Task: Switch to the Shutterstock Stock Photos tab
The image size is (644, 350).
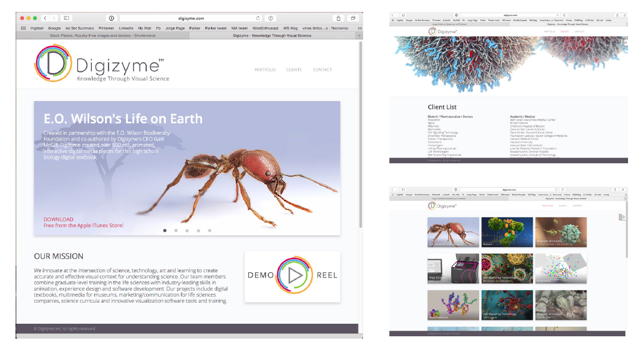Action: click(x=103, y=36)
